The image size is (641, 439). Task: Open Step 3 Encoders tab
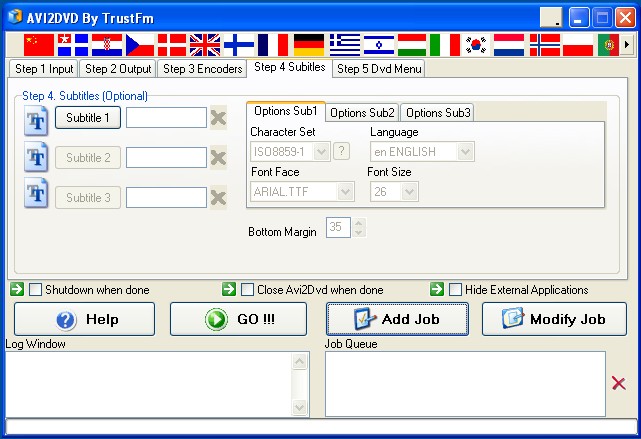click(202, 69)
